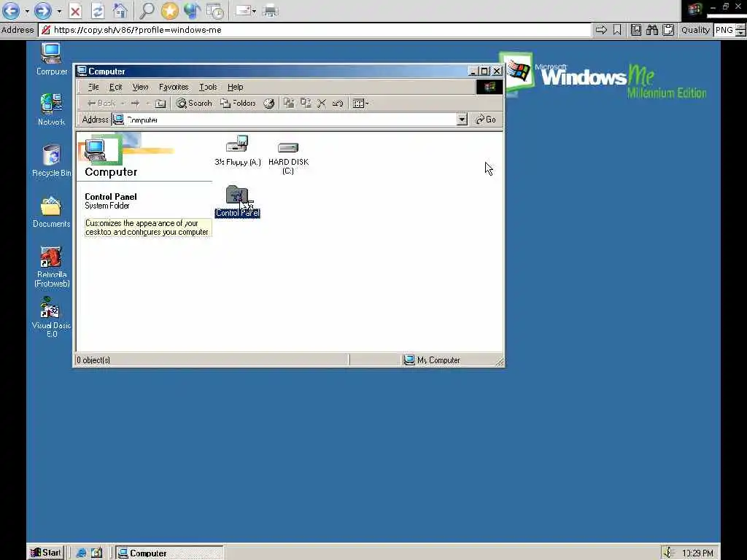The width and height of the screenshot is (747, 560).
Task: Click the Explorer Forward arrow
Action: click(135, 104)
